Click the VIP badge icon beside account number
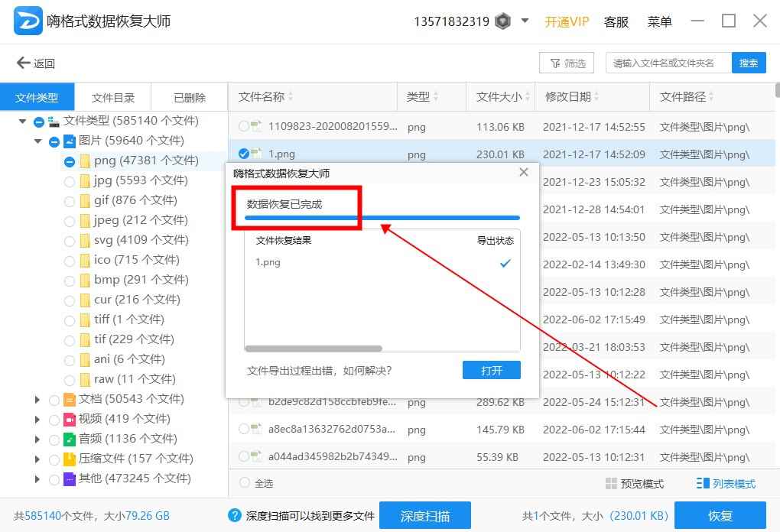The height and width of the screenshot is (532, 780). (x=502, y=21)
